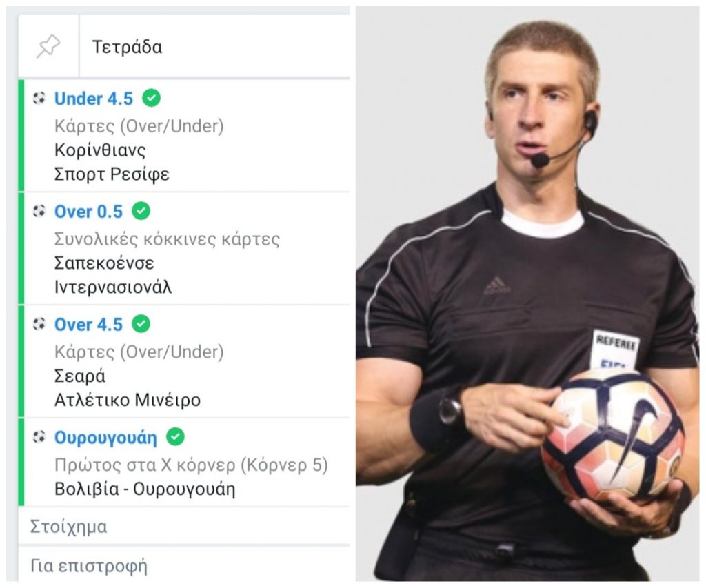
Task: Click the soccer ball icon next to Over 0.5
Action: (39, 211)
